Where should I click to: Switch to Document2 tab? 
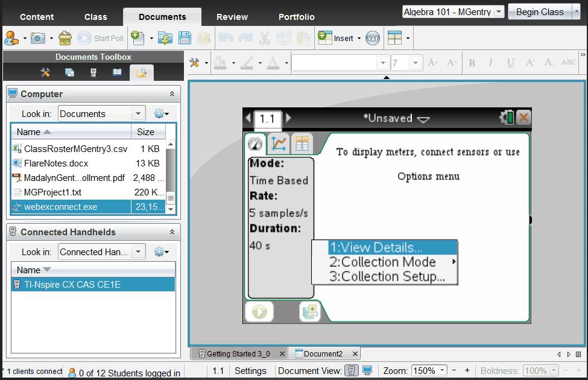click(323, 353)
